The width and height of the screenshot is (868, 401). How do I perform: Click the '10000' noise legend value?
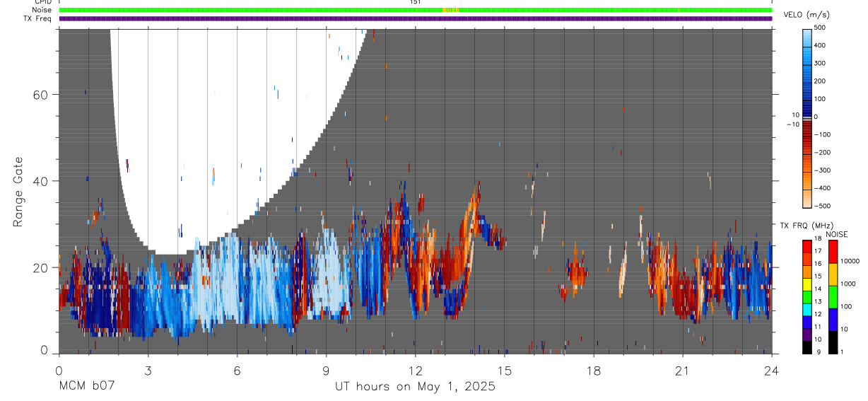(849, 261)
